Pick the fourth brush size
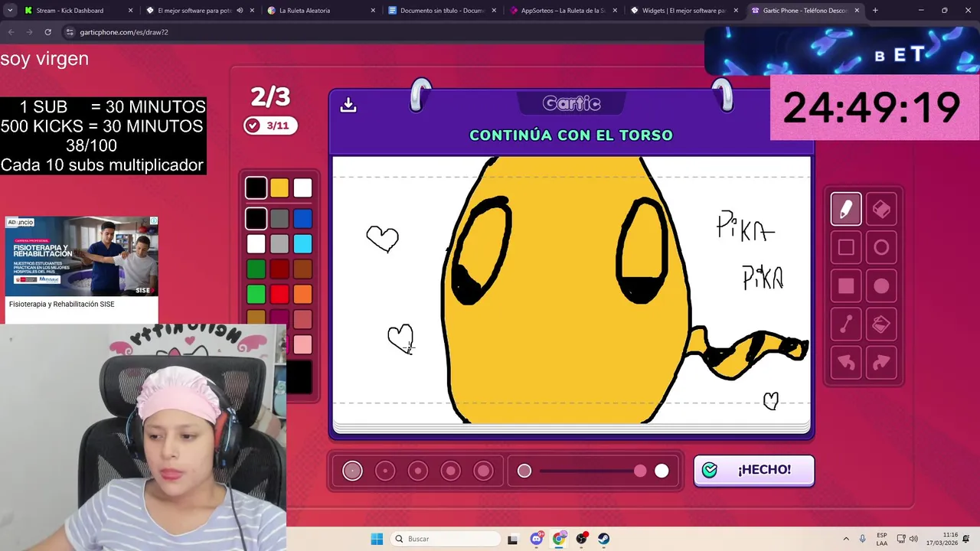Viewport: 980px width, 551px height. [x=451, y=471]
